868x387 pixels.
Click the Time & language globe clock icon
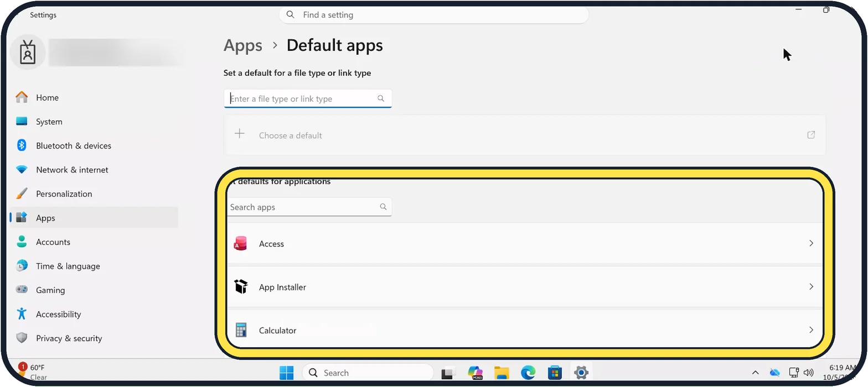pos(22,265)
